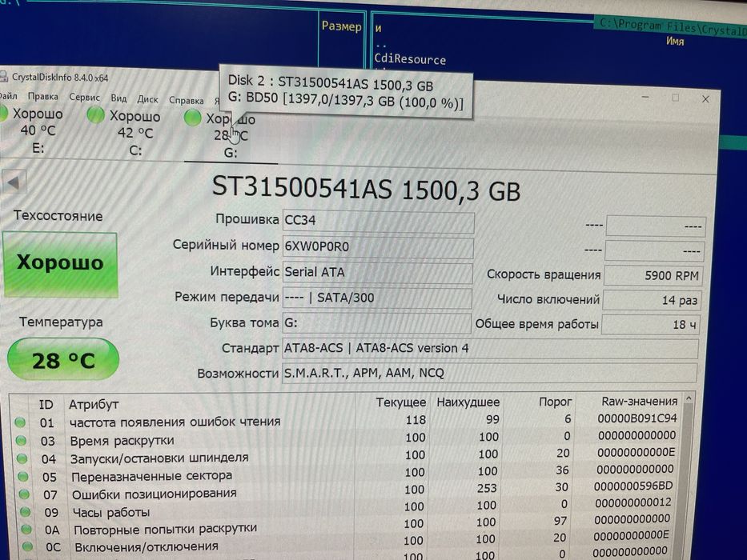Click status dot of attribute 09
This screenshot has height=560, width=747.
(26, 511)
